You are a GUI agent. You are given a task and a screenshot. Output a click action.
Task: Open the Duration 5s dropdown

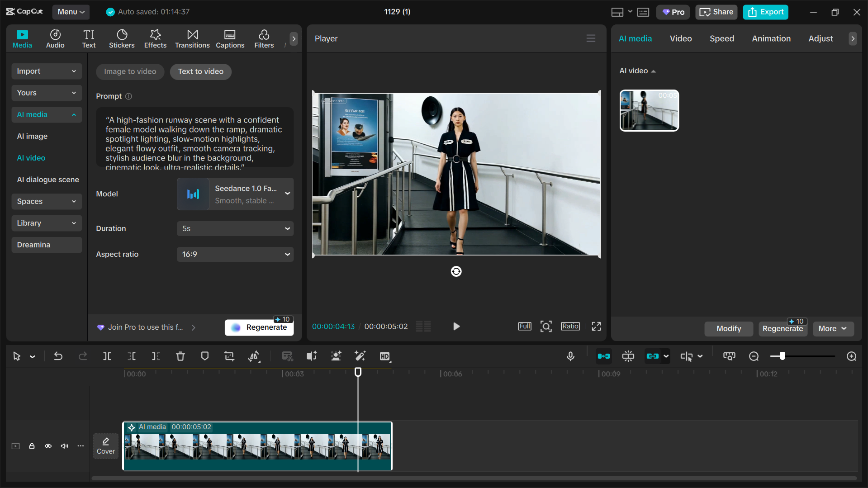(235, 228)
